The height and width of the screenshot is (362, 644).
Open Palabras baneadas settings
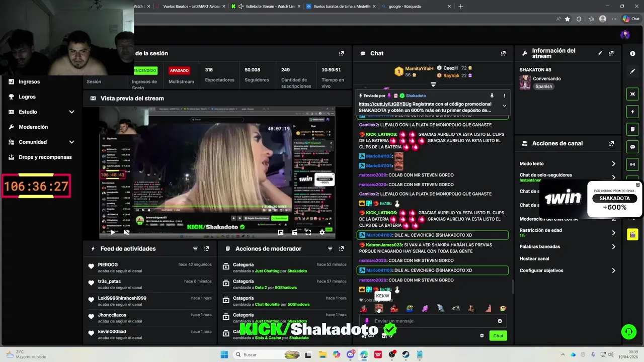(x=568, y=246)
